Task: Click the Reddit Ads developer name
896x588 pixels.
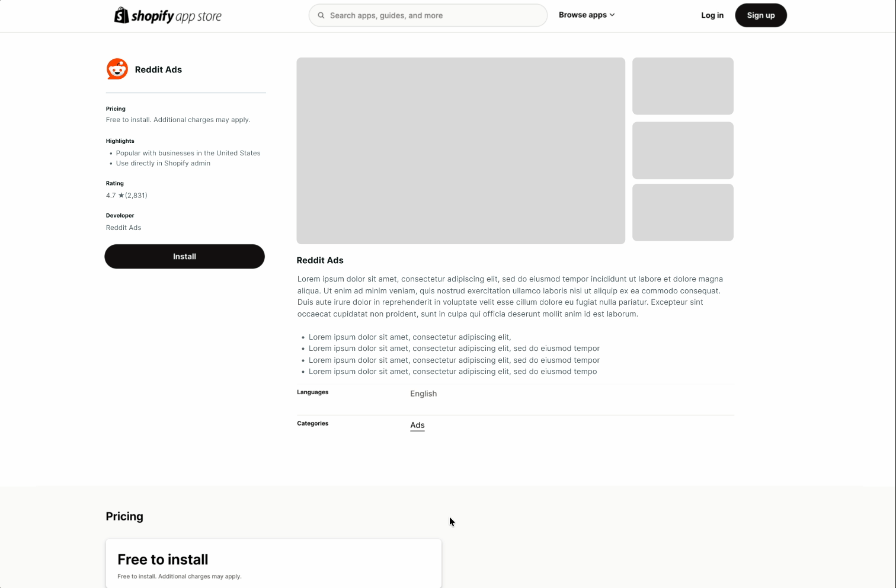Action: coord(123,227)
